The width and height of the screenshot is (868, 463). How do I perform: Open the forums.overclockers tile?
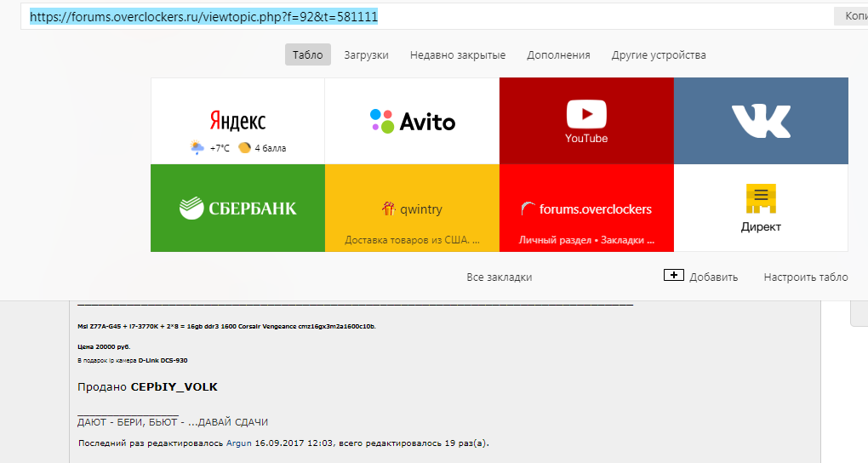[x=586, y=208]
